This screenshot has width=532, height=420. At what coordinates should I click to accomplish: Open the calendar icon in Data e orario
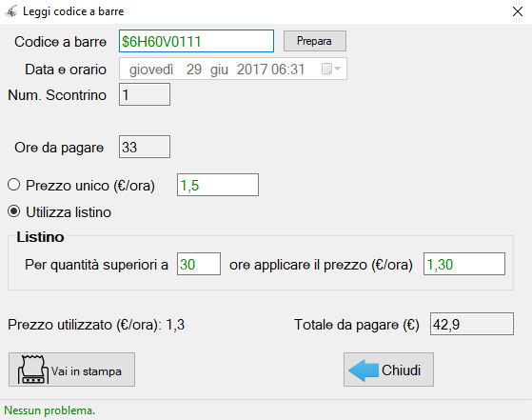tap(326, 69)
